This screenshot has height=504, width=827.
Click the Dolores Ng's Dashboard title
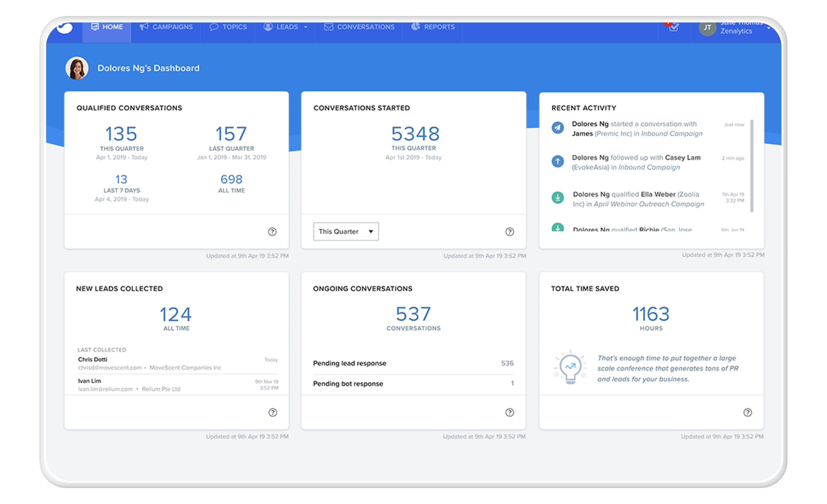(x=148, y=68)
